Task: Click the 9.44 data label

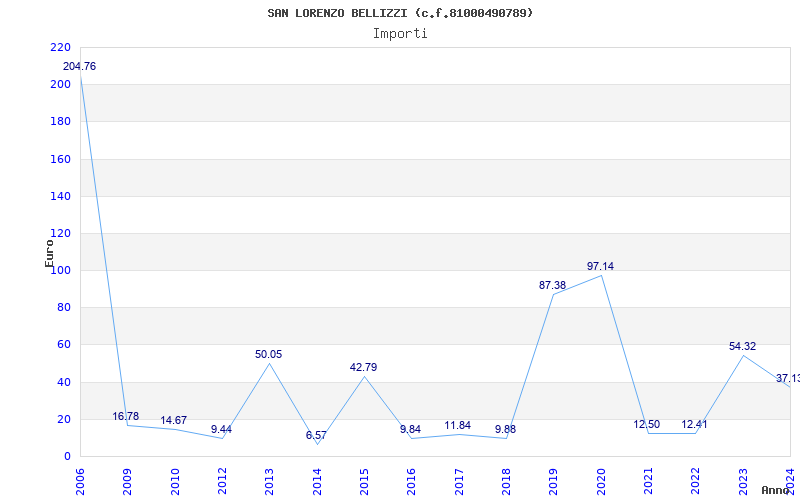Action: point(221,430)
